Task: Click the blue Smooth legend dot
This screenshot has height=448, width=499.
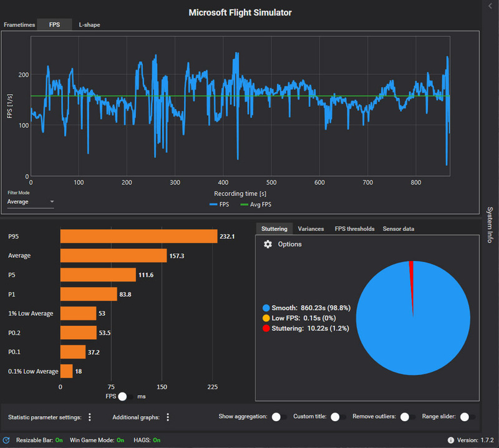Action: (266, 308)
